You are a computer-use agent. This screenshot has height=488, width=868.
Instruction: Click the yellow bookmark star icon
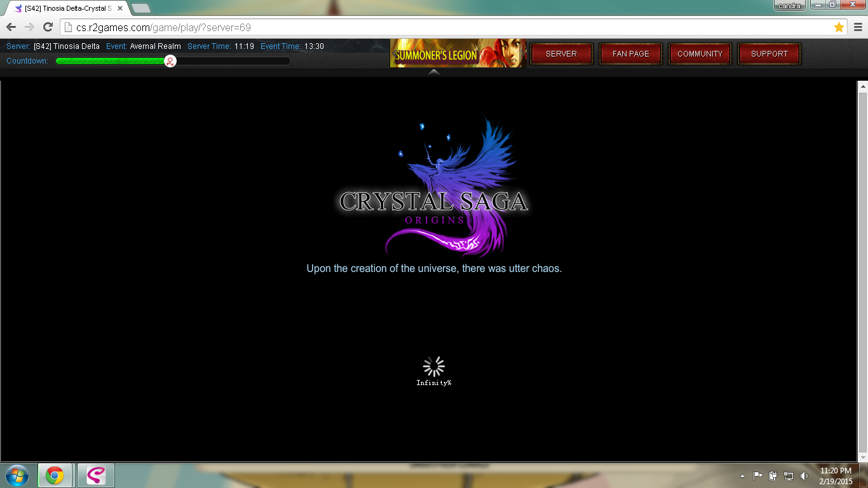click(839, 27)
